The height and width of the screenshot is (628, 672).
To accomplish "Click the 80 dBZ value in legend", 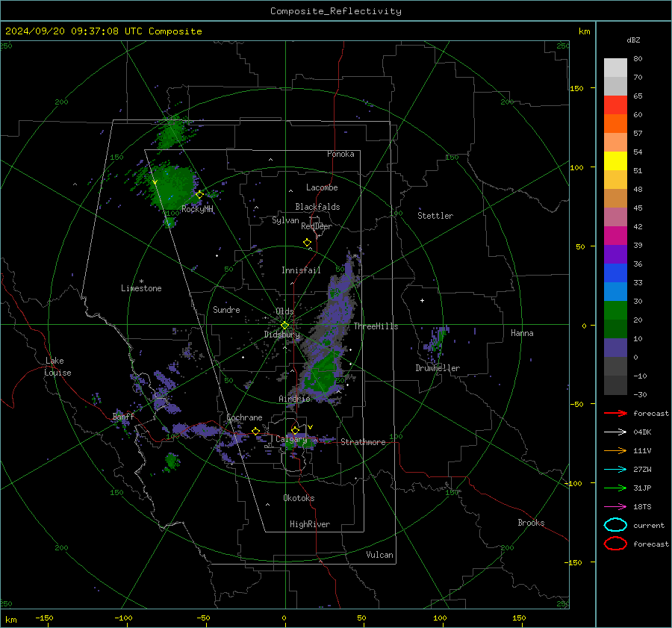I will point(638,59).
